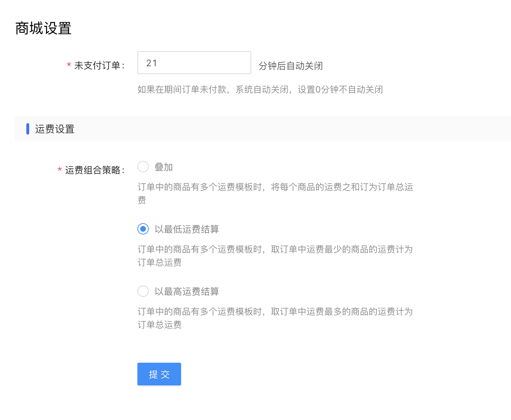Viewport: 511px width, 420px height.
Task: Click the 以最高运费结算 label text
Action: pyautogui.click(x=187, y=292)
